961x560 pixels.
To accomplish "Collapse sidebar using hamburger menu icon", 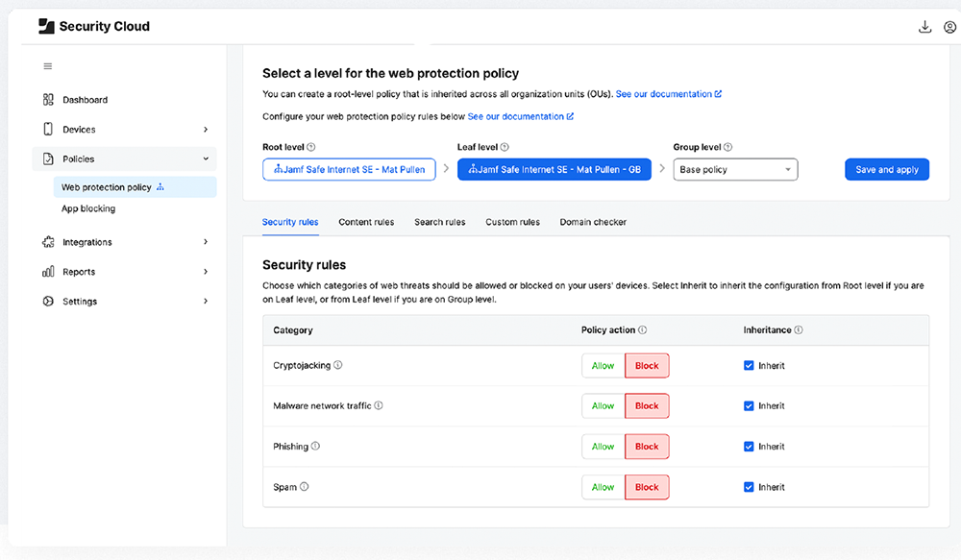I will click(48, 66).
